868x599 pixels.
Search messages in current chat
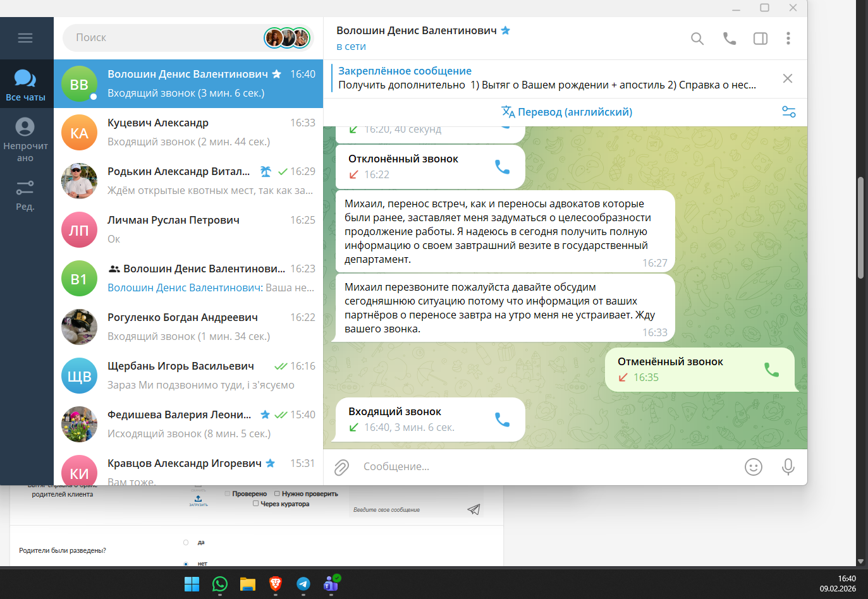[697, 39]
